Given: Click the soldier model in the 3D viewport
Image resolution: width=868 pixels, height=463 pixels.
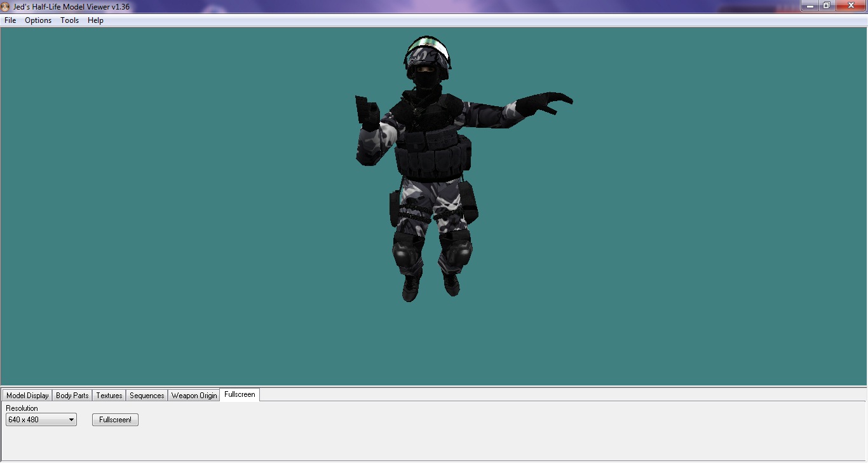Looking at the screenshot, I should (432, 169).
